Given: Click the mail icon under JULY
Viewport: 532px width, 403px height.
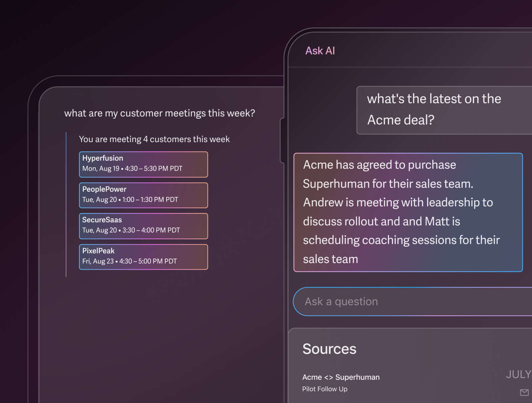Looking at the screenshot, I should coord(524,393).
